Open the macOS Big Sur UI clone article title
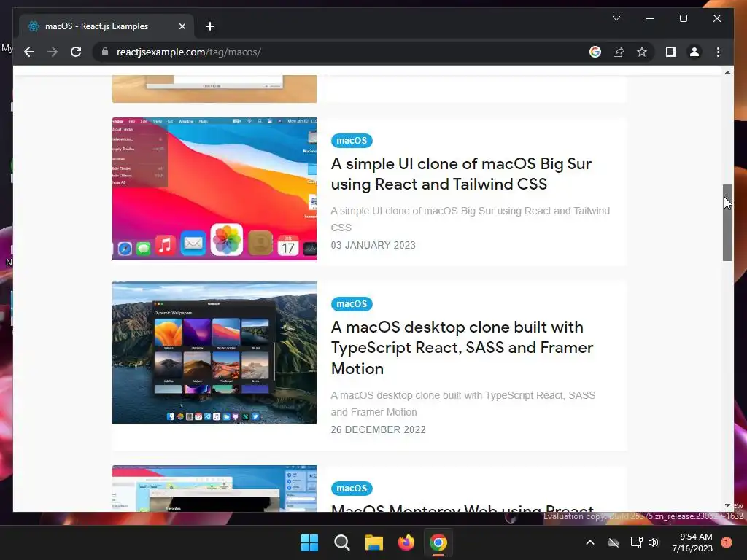Screen dimensions: 747x560 tap(461, 174)
